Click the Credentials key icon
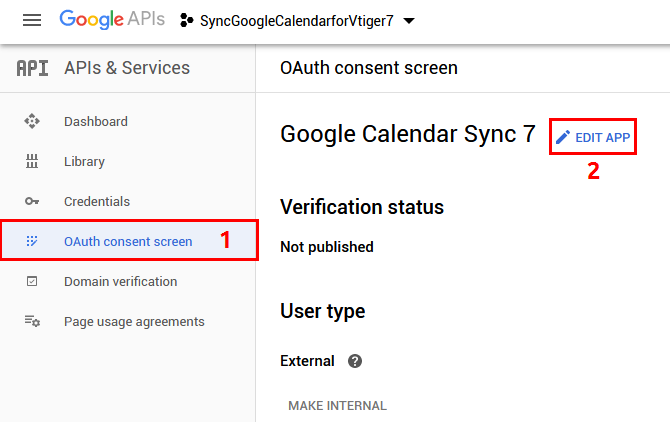Image resolution: width=670 pixels, height=422 pixels. pyautogui.click(x=32, y=201)
